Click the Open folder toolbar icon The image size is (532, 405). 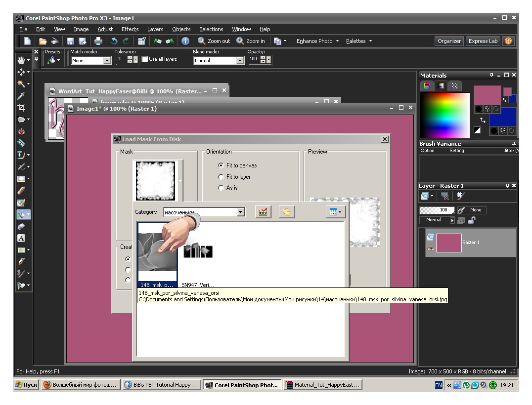[43, 41]
